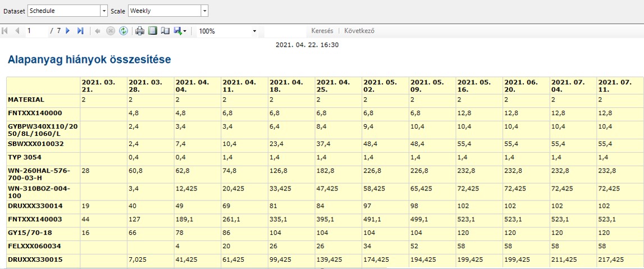Click the search text field
Screen dimensions: 644x269
285,31
